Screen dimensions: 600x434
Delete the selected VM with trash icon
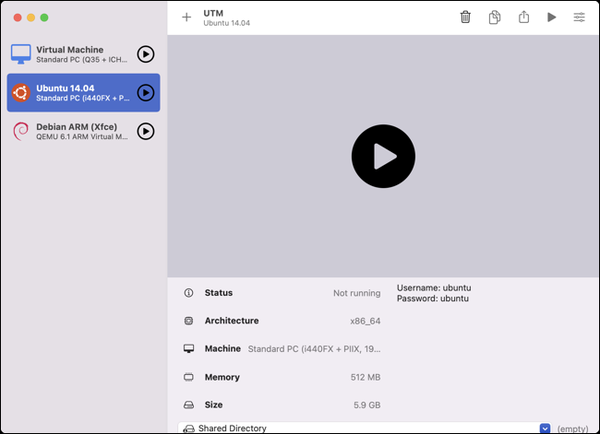pos(465,17)
